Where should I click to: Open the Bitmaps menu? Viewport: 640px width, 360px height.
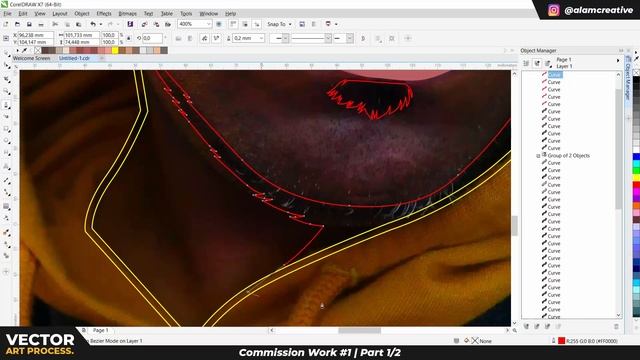127,13
